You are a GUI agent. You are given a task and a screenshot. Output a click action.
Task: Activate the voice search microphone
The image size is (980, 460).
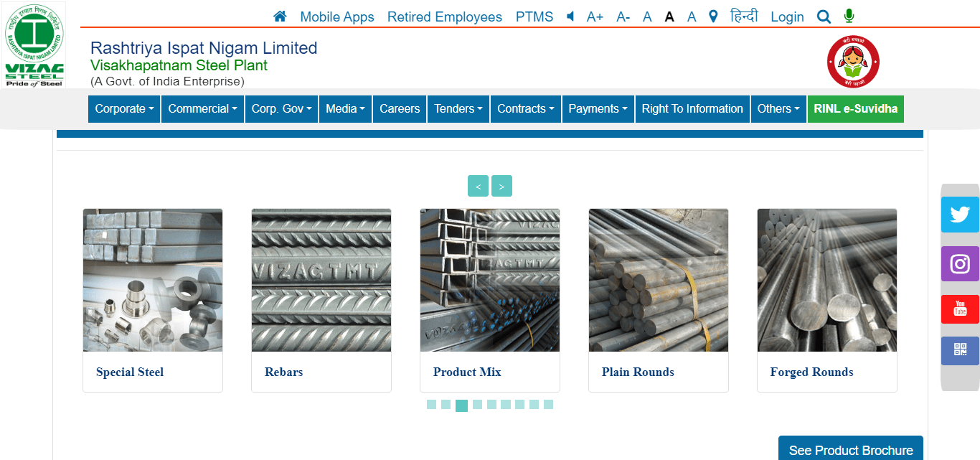pos(849,16)
